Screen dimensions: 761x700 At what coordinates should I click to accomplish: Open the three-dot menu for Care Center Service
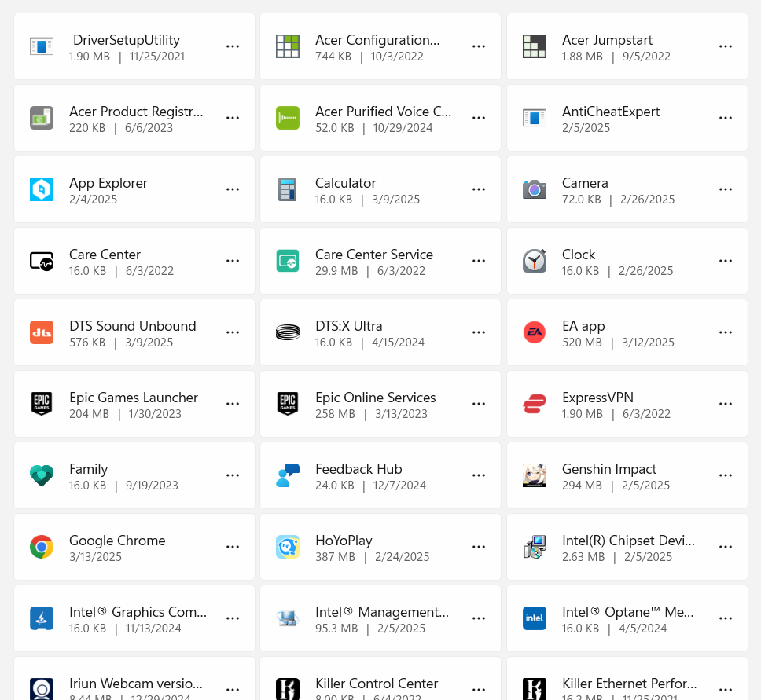[479, 261]
